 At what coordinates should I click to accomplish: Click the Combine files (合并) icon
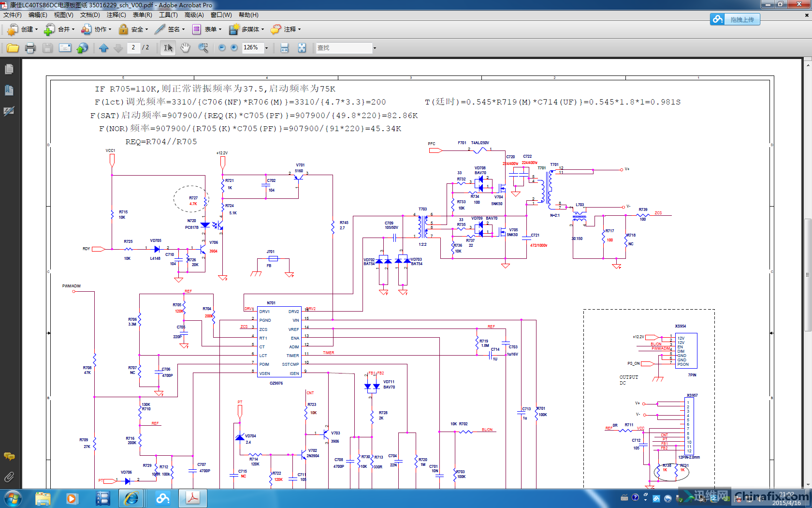pyautogui.click(x=49, y=30)
